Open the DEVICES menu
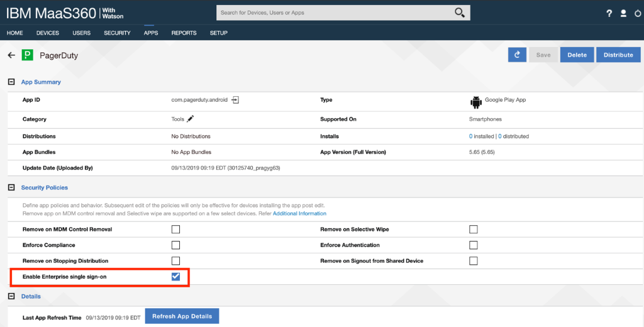The height and width of the screenshot is (327, 644). [48, 33]
